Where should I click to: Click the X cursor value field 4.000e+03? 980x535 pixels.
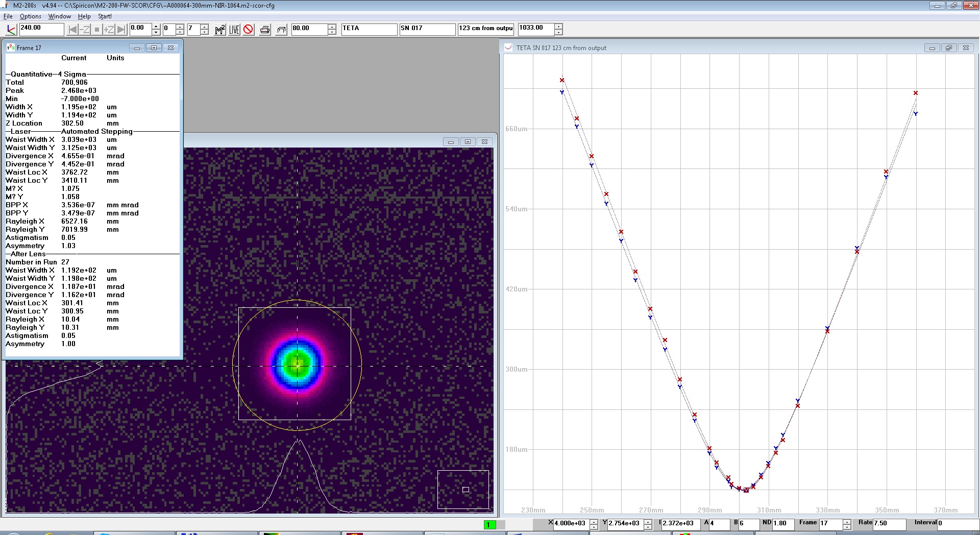coord(571,524)
